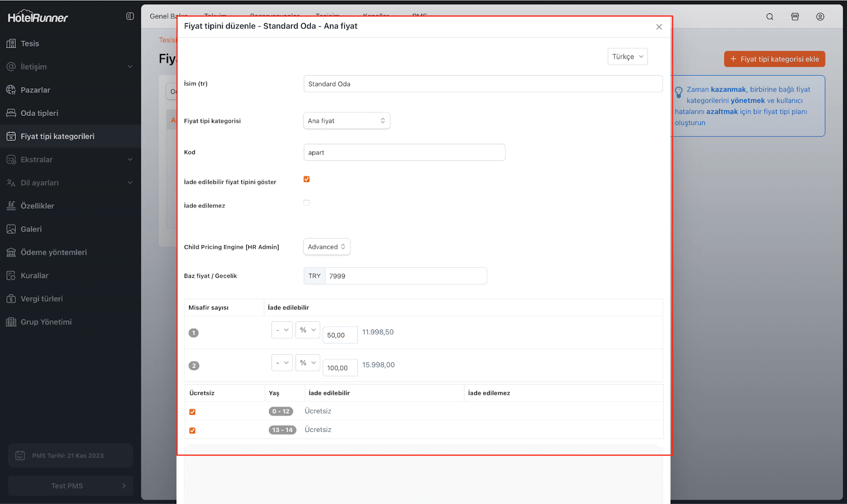Select Pazarlar in the sidebar
Image resolution: width=847 pixels, height=504 pixels.
(x=35, y=90)
